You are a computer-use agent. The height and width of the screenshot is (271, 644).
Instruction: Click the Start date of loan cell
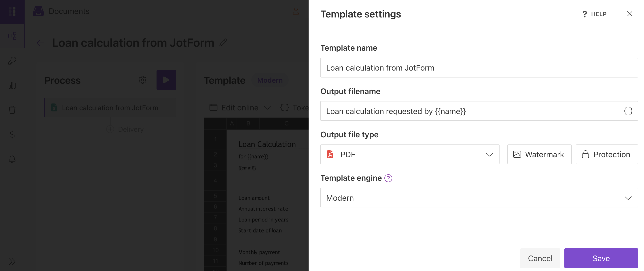pos(260,231)
